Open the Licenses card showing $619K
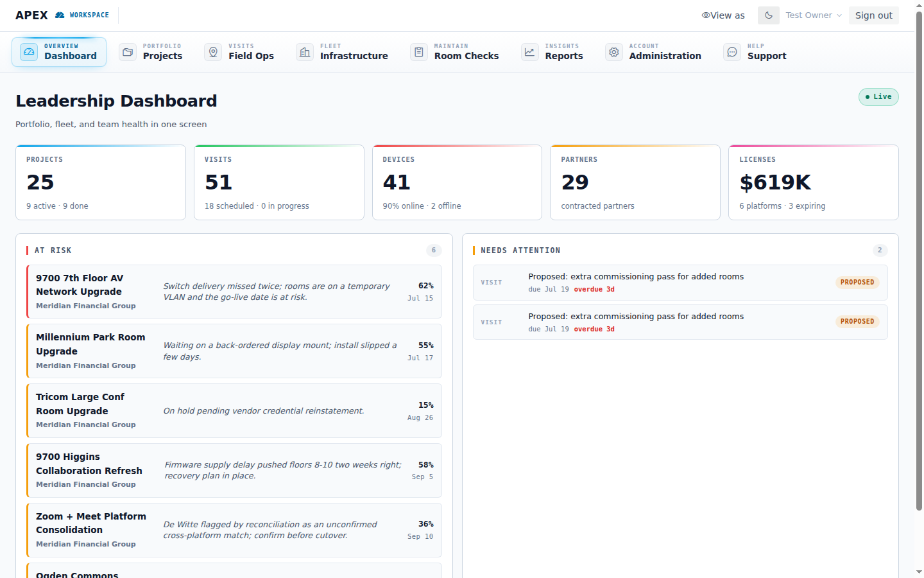The height and width of the screenshot is (578, 924). click(x=814, y=182)
